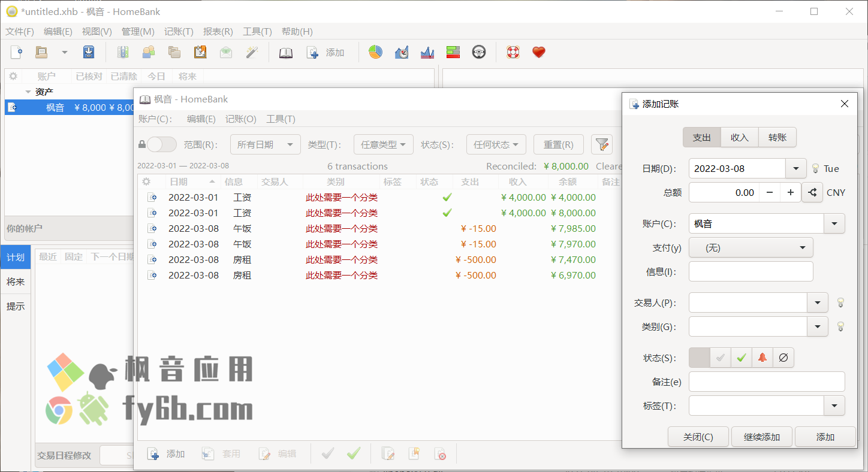Screen dimensions: 868x472
Task: Decrease amount with minus button
Action: coord(770,192)
